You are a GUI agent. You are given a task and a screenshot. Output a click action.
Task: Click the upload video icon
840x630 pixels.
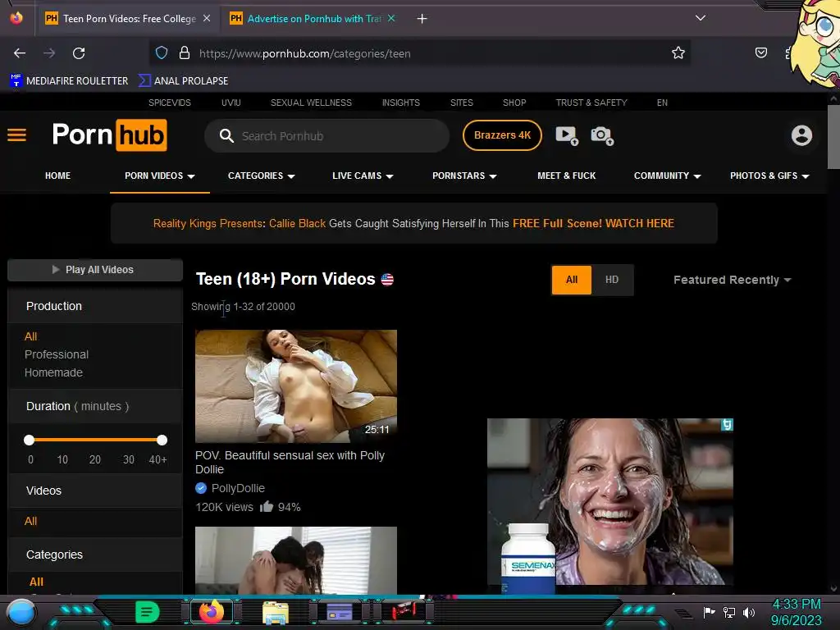point(567,135)
